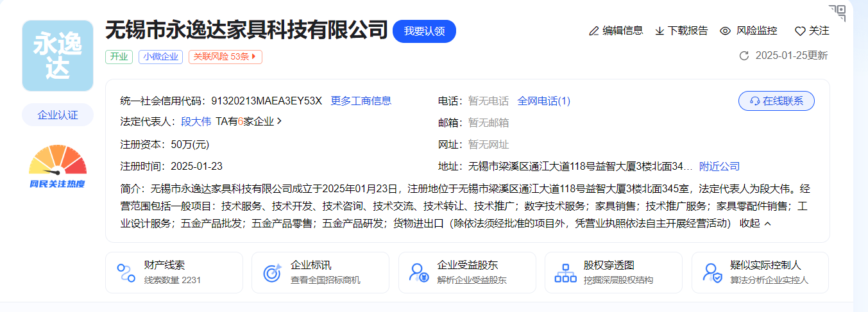Click 查看全国招标商机 subtitle
This screenshot has width=868, height=312.
click(325, 280)
